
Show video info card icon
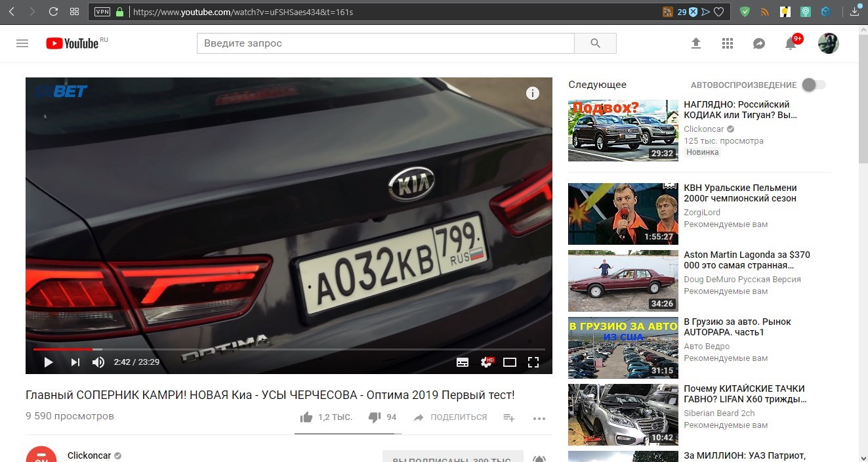(x=533, y=93)
